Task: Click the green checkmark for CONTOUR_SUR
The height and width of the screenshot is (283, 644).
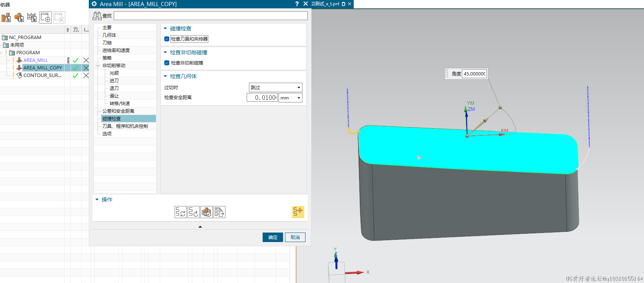Action: [x=76, y=75]
